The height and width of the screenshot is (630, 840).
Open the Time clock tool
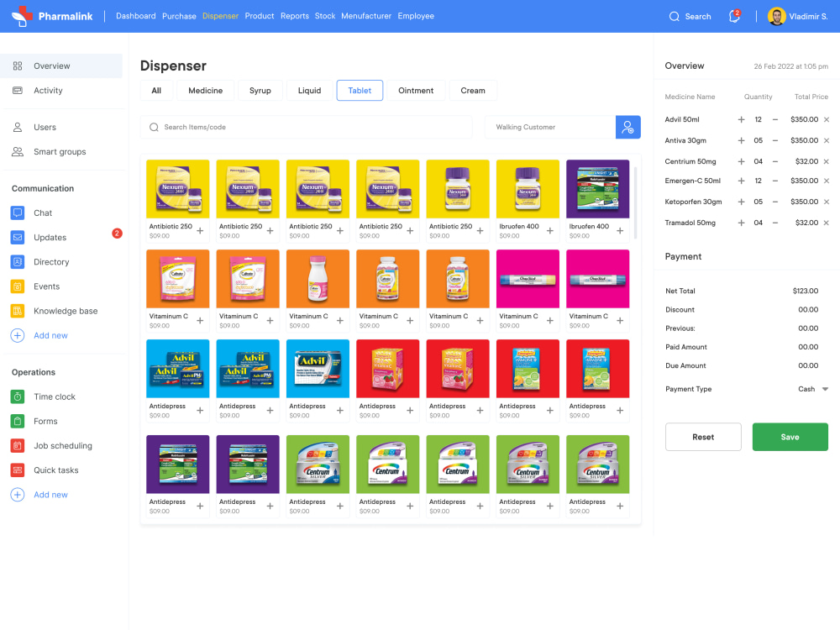coord(55,396)
